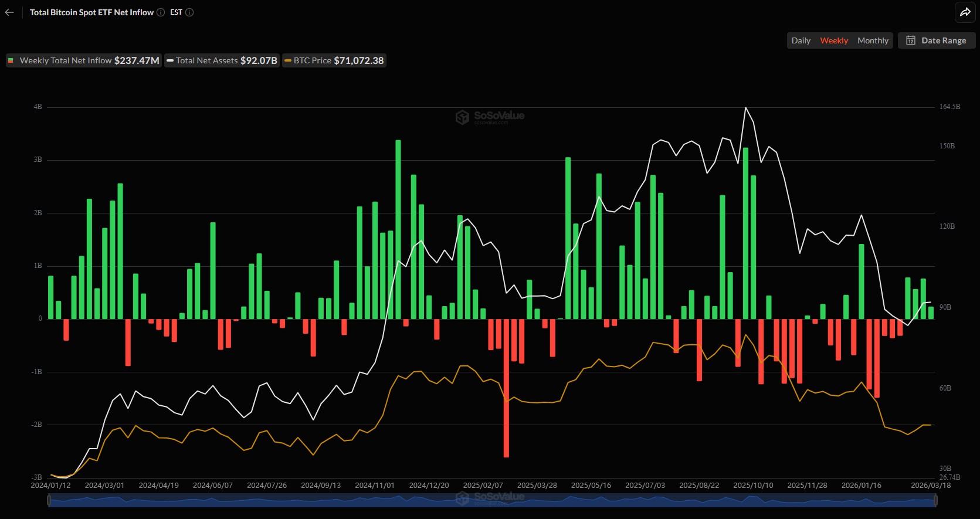Screen dimensions: 980x519
Task: Open the share icon at top right
Action: point(965,12)
